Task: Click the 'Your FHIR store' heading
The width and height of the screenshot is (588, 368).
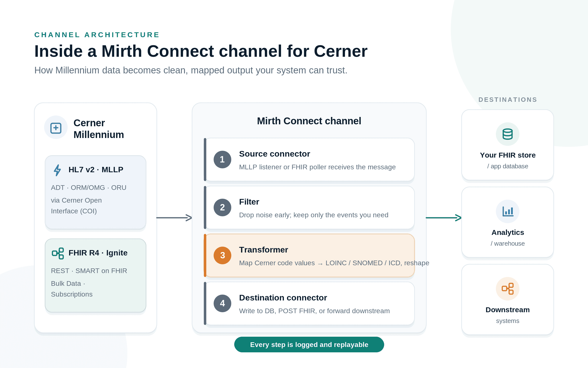Action: (x=508, y=155)
